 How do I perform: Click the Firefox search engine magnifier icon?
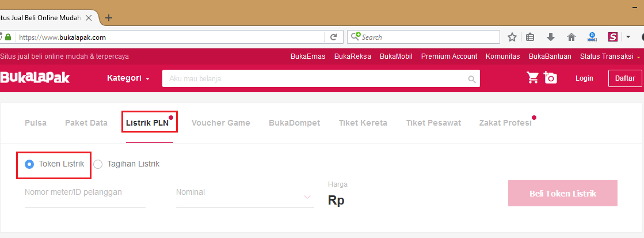coord(356,37)
